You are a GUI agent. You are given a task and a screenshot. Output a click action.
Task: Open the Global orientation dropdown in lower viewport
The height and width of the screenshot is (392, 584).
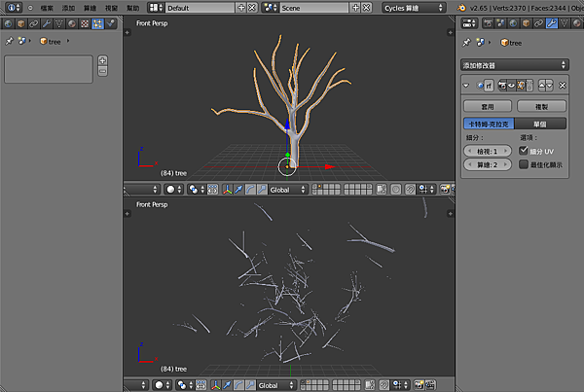[276, 385]
